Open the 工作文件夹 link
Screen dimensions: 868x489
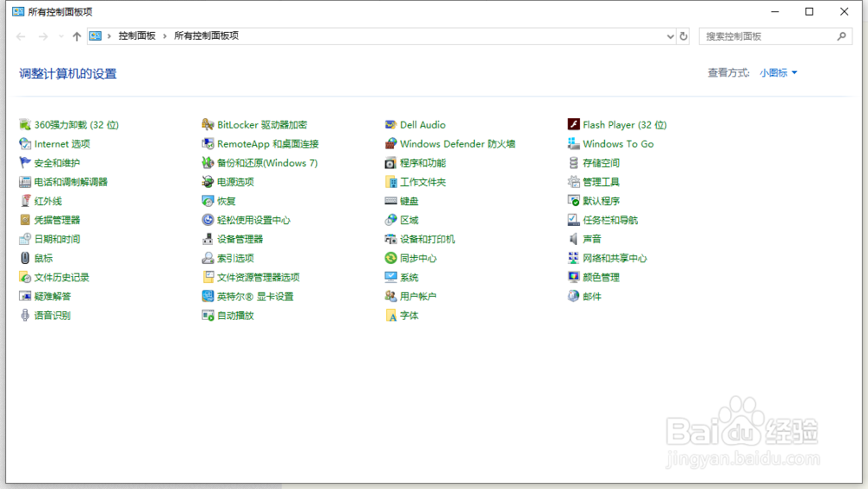click(423, 182)
